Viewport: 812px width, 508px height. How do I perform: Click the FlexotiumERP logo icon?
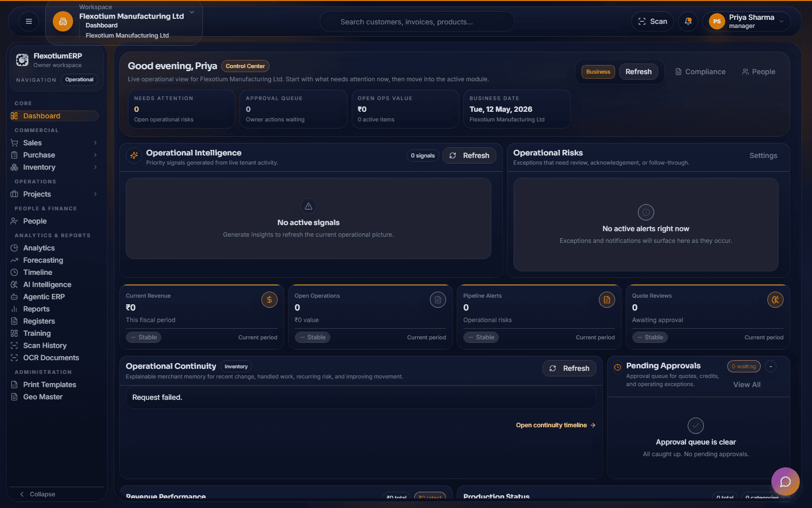pyautogui.click(x=22, y=60)
